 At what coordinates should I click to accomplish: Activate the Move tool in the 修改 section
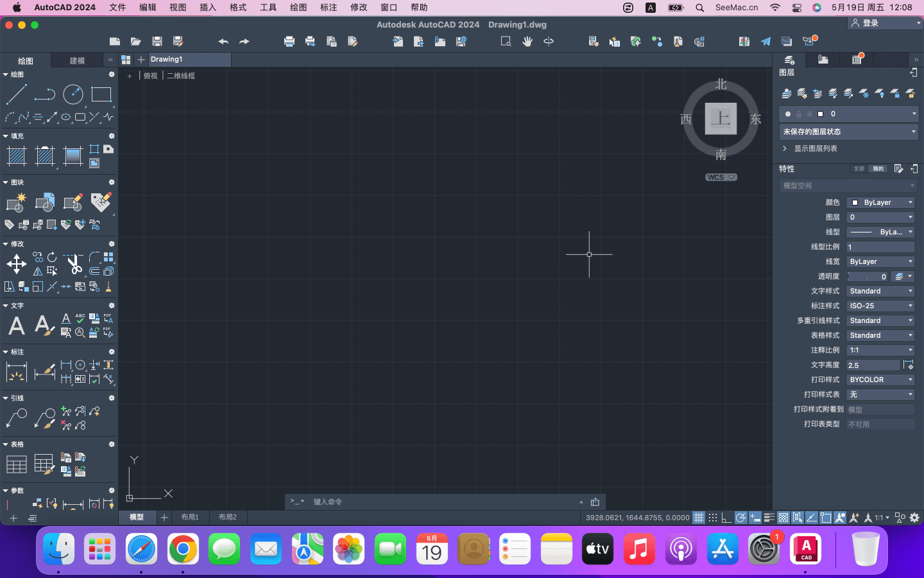pos(16,264)
